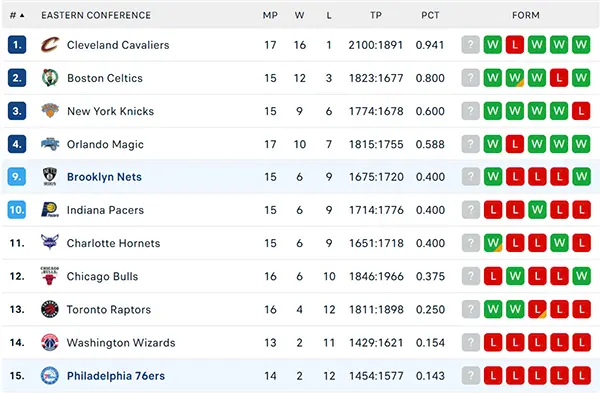
Task: Open the Indiana Pacers team name
Action: pos(105,210)
